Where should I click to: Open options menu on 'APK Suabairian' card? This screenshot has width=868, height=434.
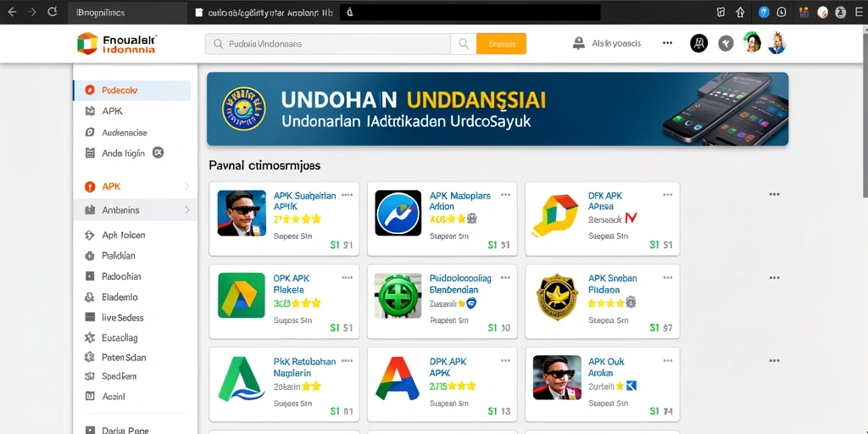pyautogui.click(x=347, y=195)
